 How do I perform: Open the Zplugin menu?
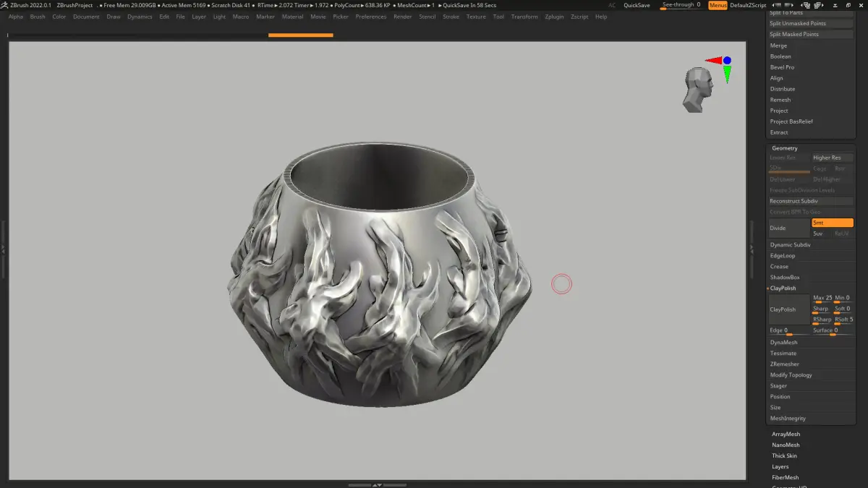click(554, 17)
